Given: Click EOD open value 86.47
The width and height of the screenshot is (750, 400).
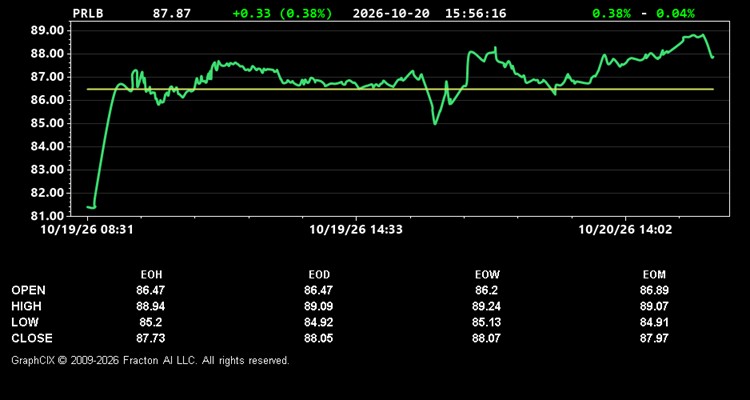Looking at the screenshot, I should [x=319, y=290].
